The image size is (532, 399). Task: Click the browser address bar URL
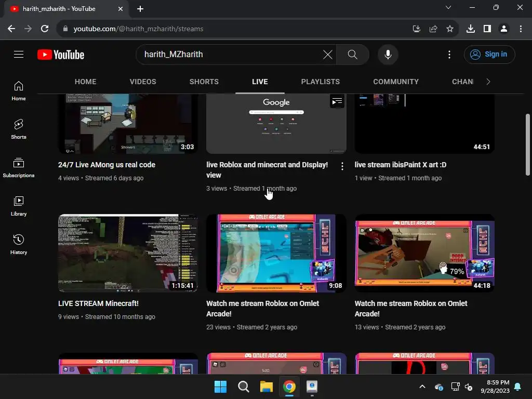pos(138,29)
